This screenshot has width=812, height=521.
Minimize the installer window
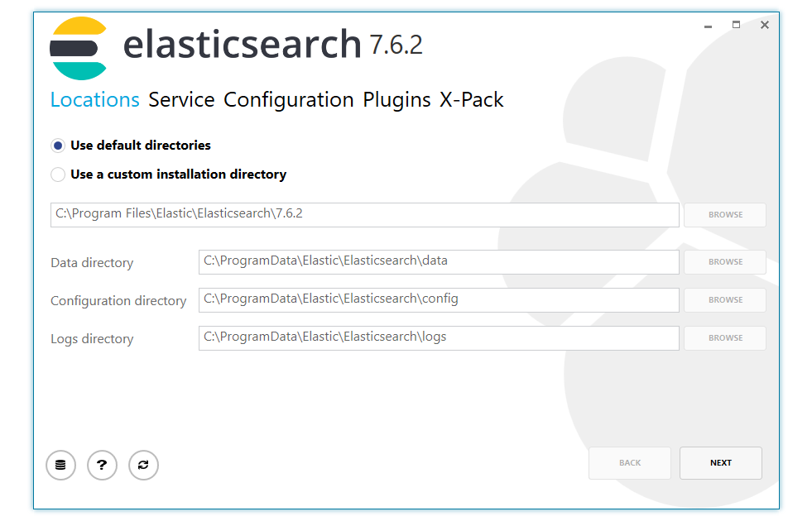point(708,25)
